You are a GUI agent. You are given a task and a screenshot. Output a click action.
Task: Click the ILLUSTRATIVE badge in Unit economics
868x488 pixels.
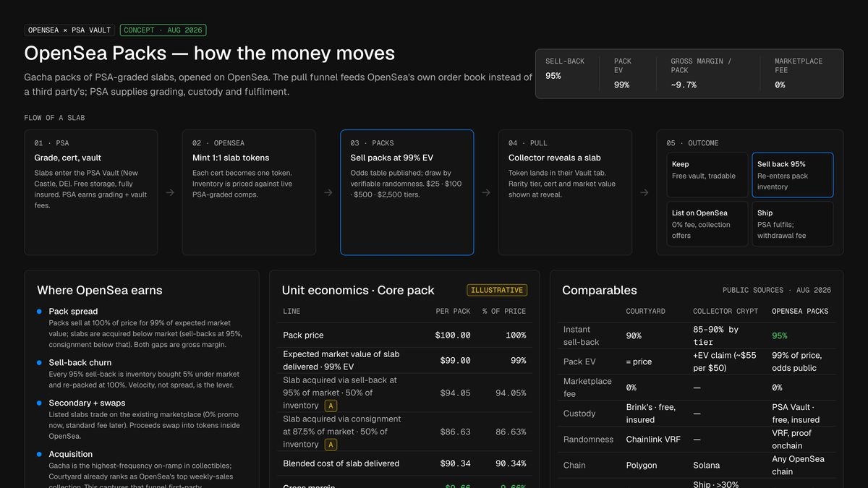tap(497, 290)
